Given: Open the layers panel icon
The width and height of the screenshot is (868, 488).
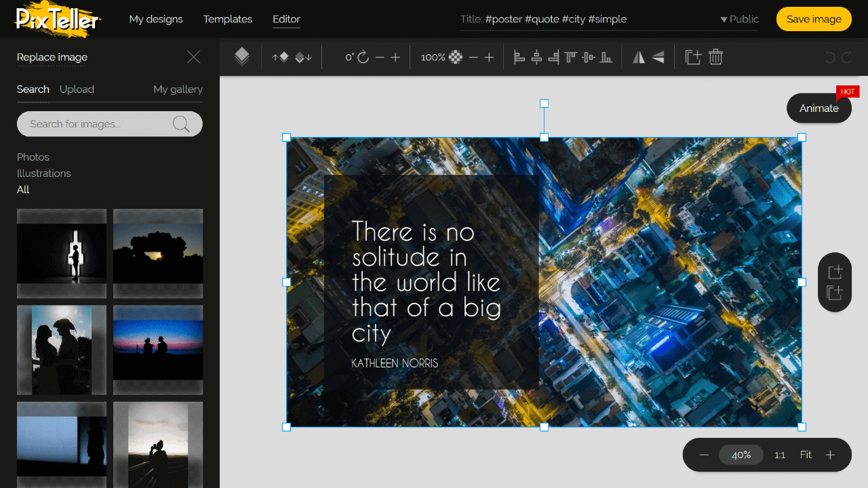Looking at the screenshot, I should point(242,57).
